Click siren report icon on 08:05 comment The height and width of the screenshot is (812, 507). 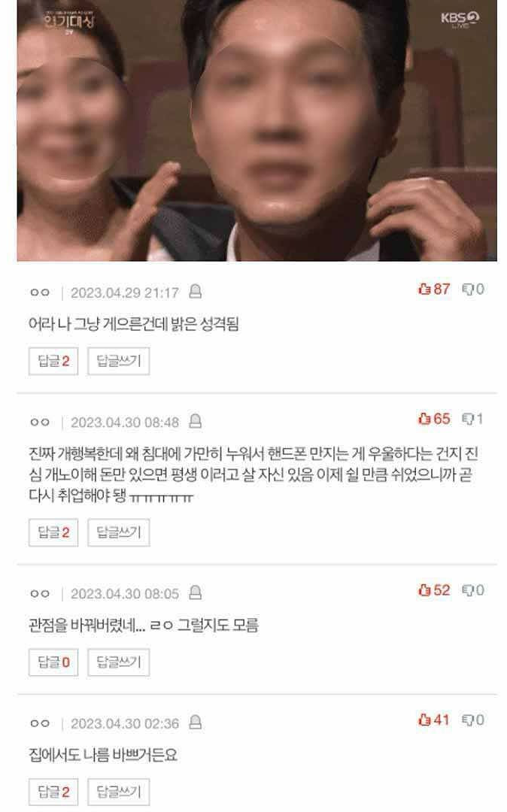196,592
